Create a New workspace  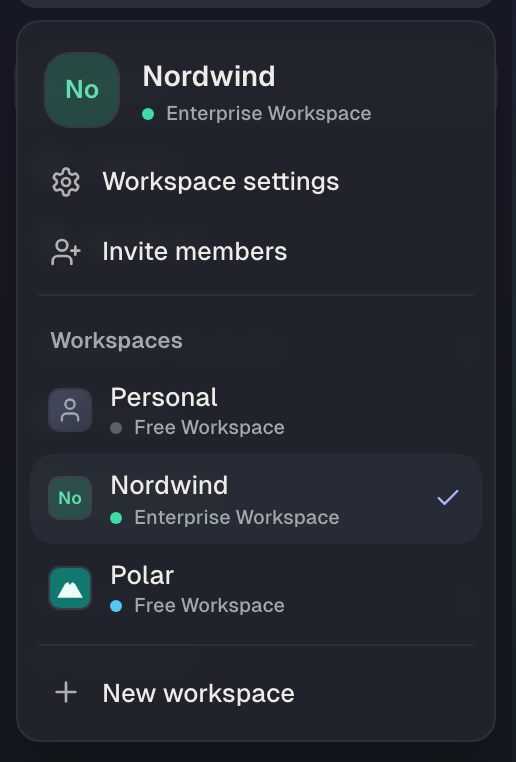pyautogui.click(x=256, y=693)
